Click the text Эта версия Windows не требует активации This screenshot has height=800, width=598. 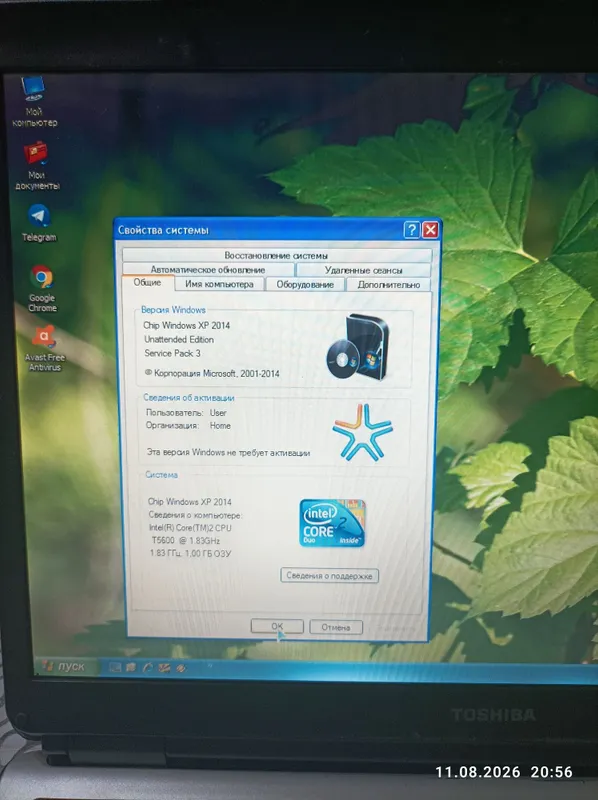point(228,452)
